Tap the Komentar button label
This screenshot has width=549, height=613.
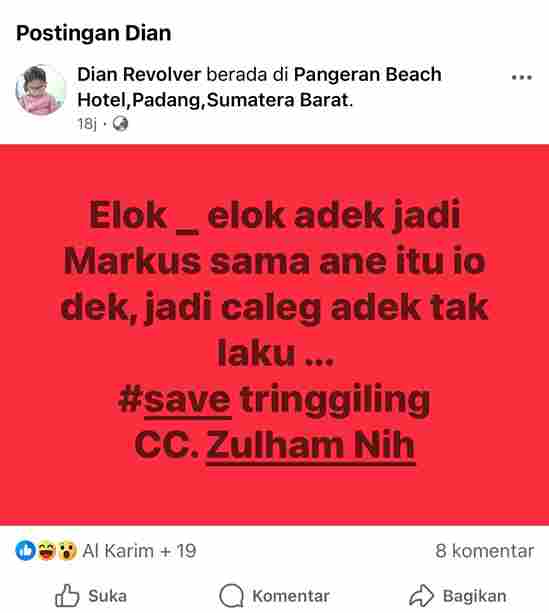(291, 596)
